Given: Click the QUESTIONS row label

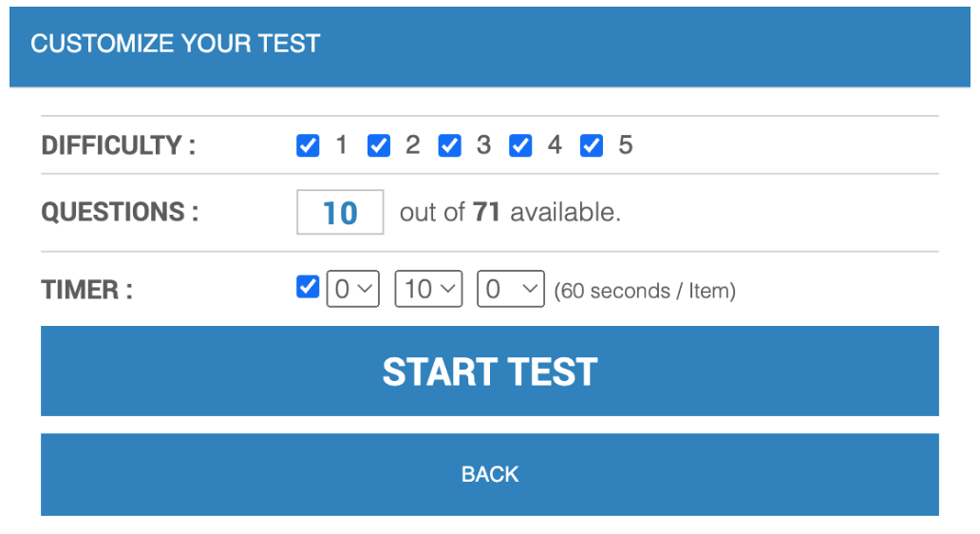Looking at the screenshot, I should 121,212.
